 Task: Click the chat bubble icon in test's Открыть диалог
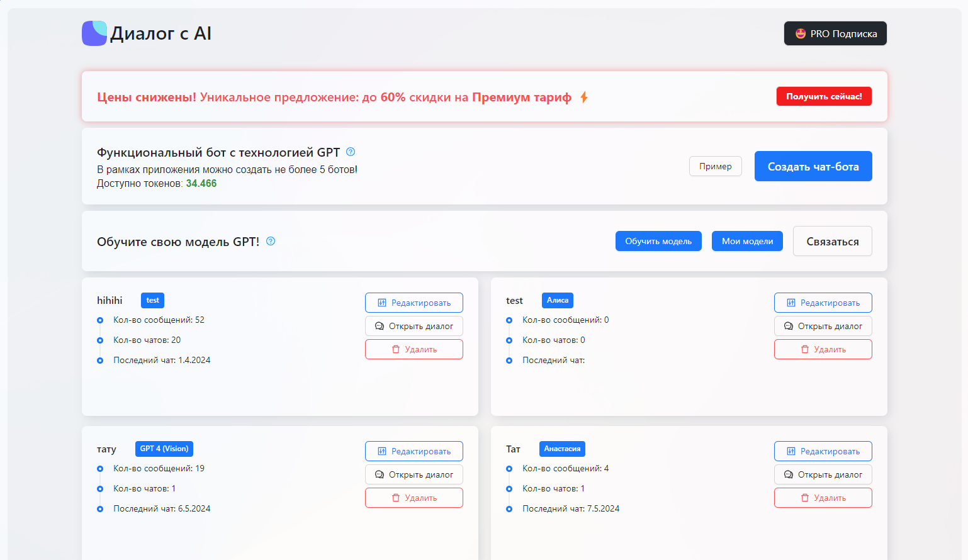(x=789, y=326)
